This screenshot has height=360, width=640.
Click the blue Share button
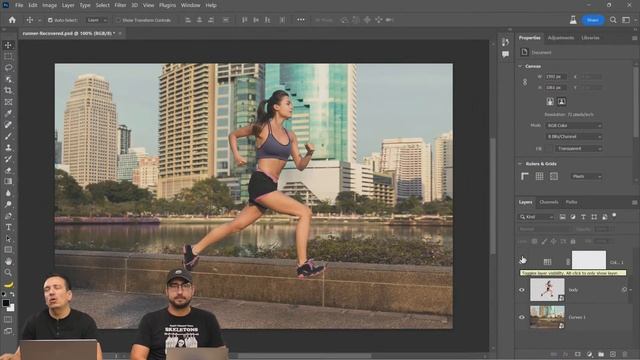593,20
